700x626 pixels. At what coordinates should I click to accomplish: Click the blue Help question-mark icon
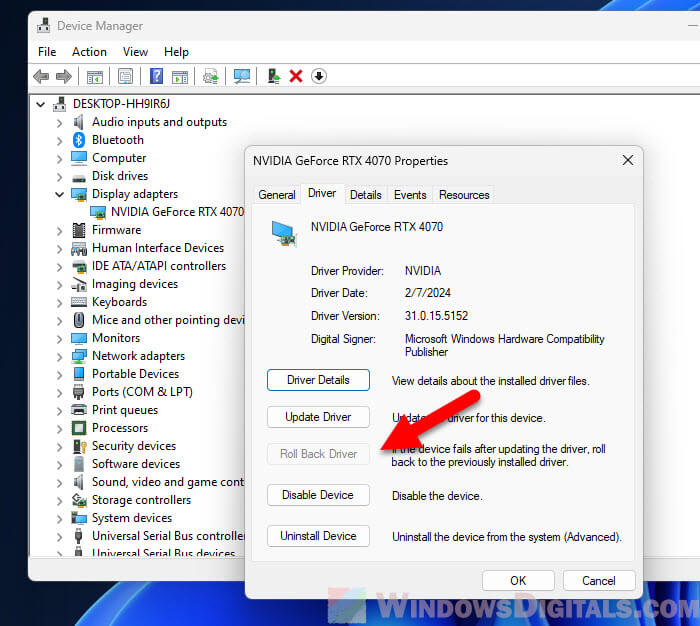(156, 76)
